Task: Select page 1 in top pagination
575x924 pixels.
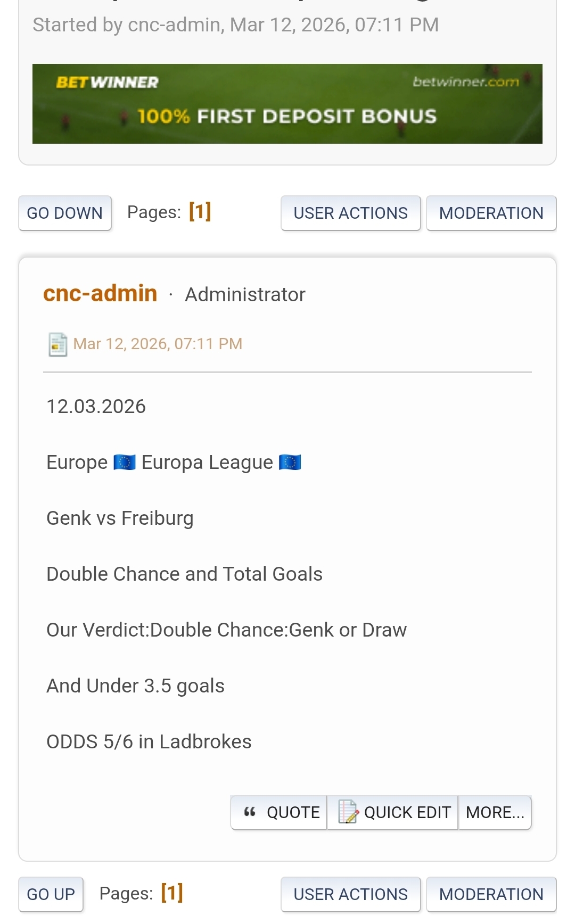Action: (x=200, y=212)
